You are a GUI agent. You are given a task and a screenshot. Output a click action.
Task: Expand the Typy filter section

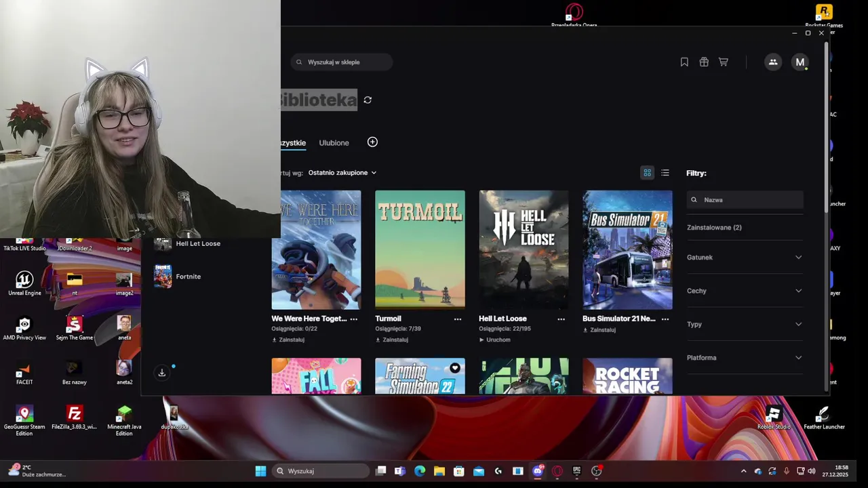[x=745, y=324]
